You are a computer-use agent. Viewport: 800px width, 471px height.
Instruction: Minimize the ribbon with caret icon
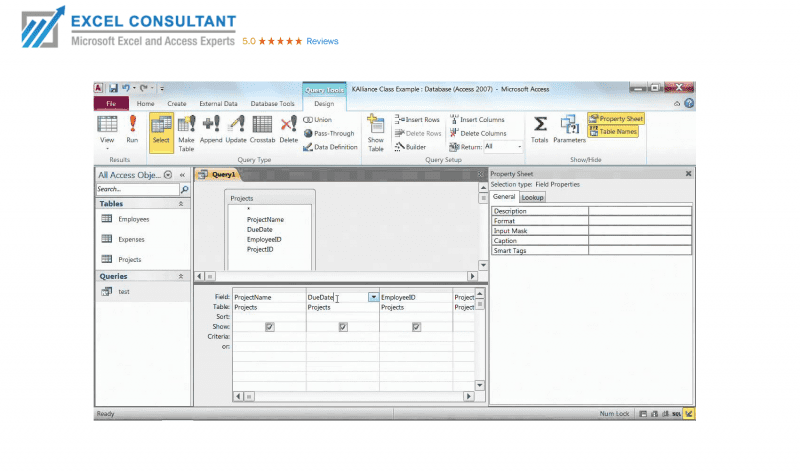677,104
